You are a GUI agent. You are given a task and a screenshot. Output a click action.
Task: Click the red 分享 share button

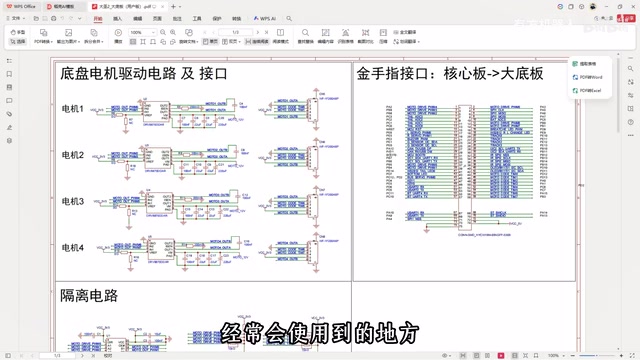(x=626, y=19)
